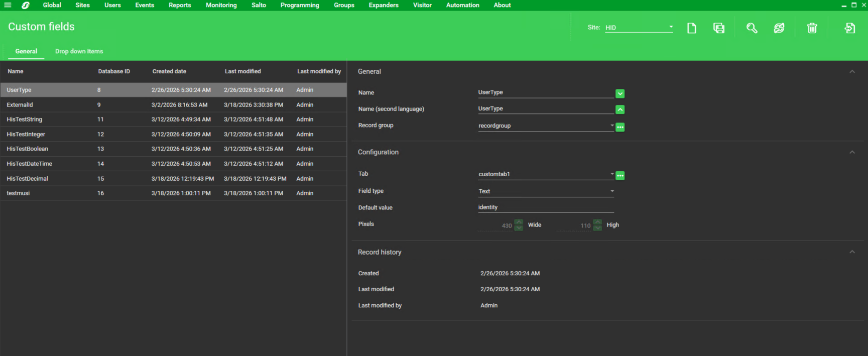This screenshot has height=356, width=868.
Task: Click Database ID 16 cell
Action: (100, 193)
